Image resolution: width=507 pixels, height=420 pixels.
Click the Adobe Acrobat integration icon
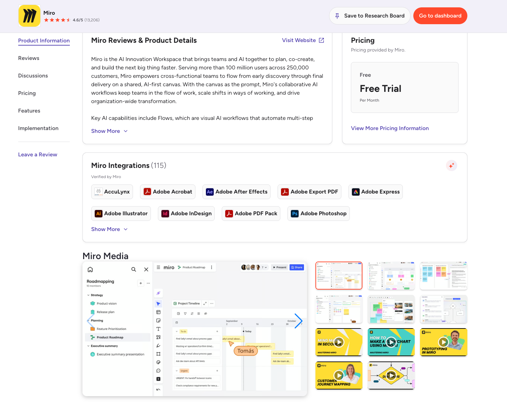tap(147, 192)
